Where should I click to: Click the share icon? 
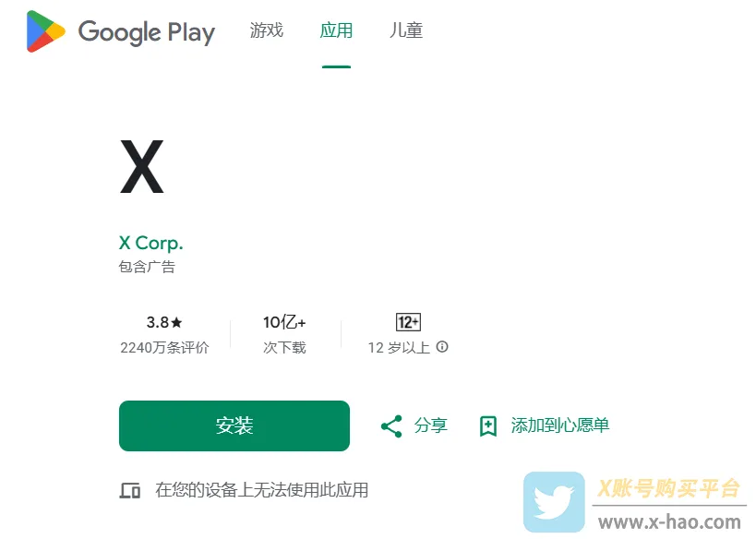(x=391, y=426)
